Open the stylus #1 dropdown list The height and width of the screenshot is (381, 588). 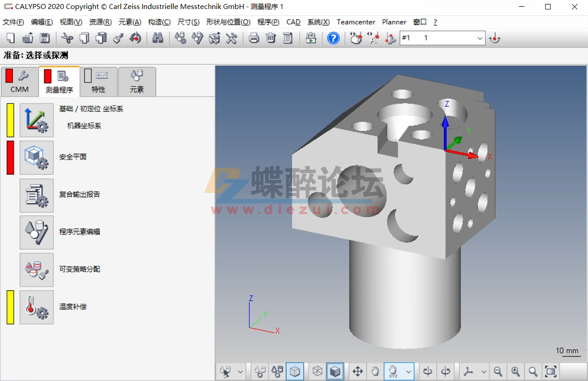pyautogui.click(x=479, y=38)
